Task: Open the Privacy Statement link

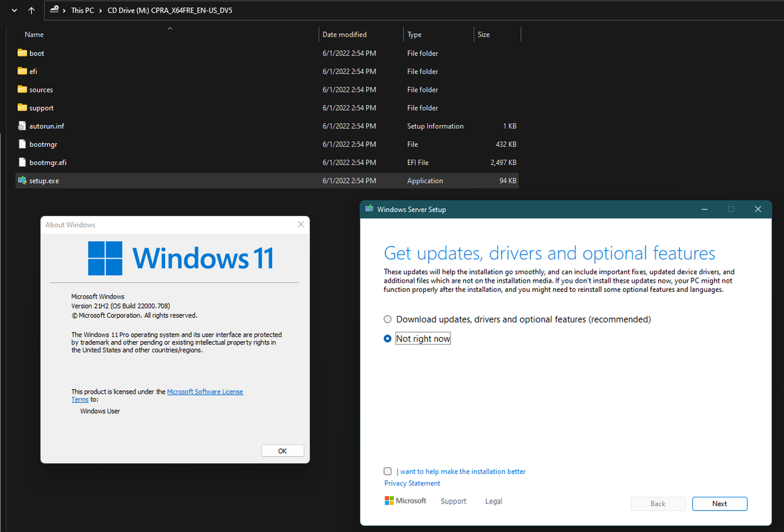Action: pyautogui.click(x=412, y=483)
